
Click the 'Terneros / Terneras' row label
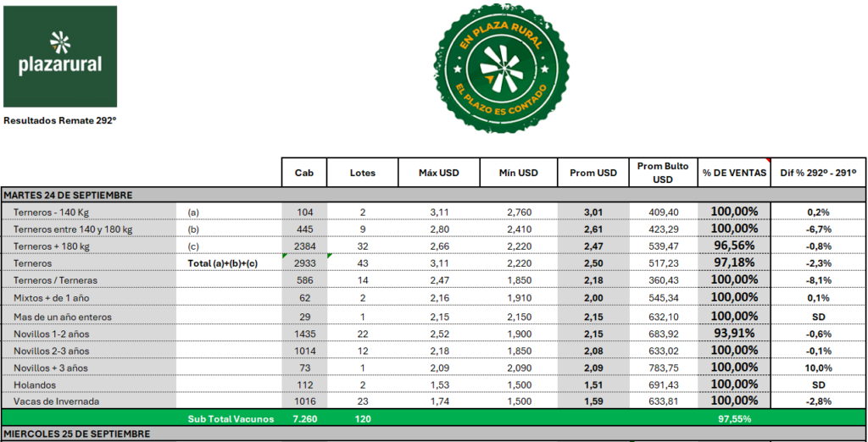[56, 280]
